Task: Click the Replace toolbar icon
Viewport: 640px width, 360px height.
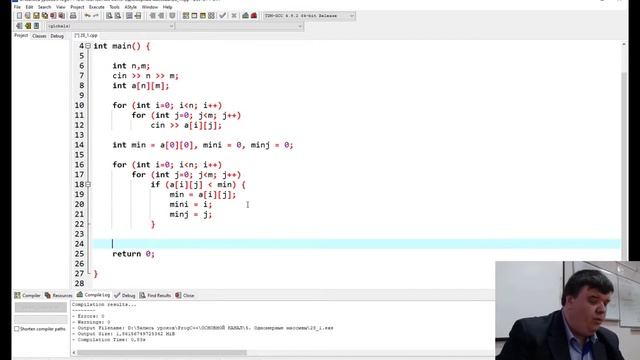Action: [x=118, y=16]
